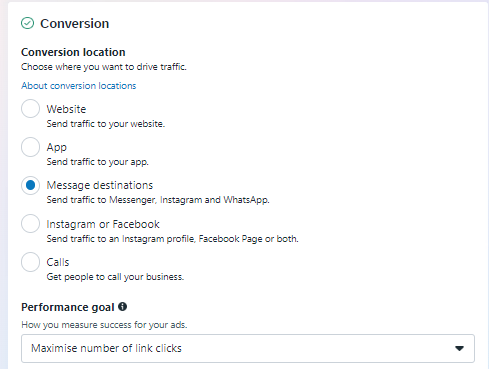This screenshot has height=369, width=489.
Task: Click the Performance goal heading
Action: tap(68, 307)
